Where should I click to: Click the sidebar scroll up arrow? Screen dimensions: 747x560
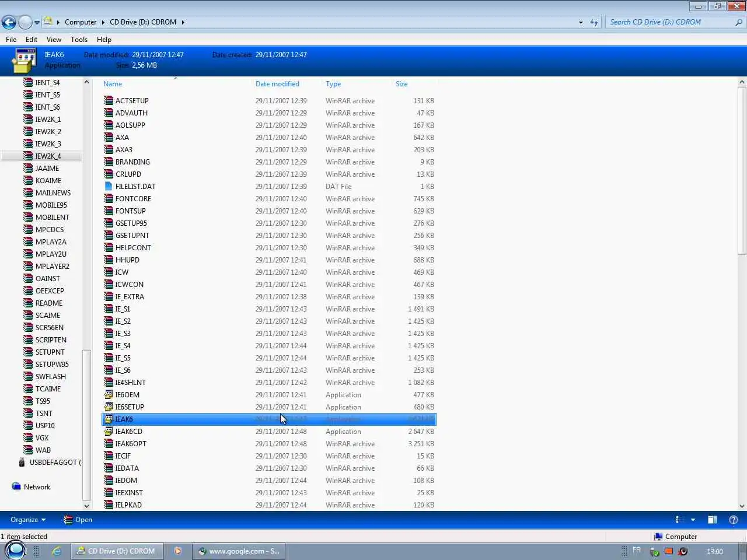pos(86,82)
